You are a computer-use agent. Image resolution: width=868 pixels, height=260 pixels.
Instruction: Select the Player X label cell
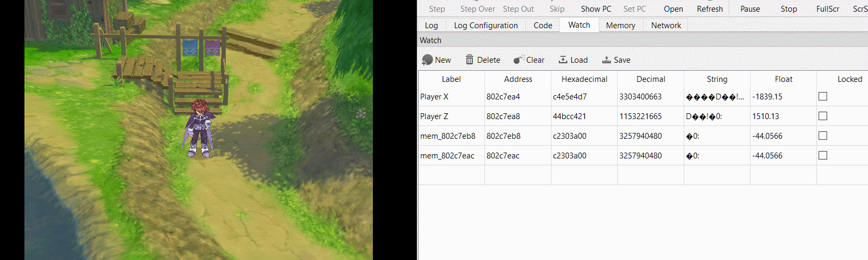452,97
